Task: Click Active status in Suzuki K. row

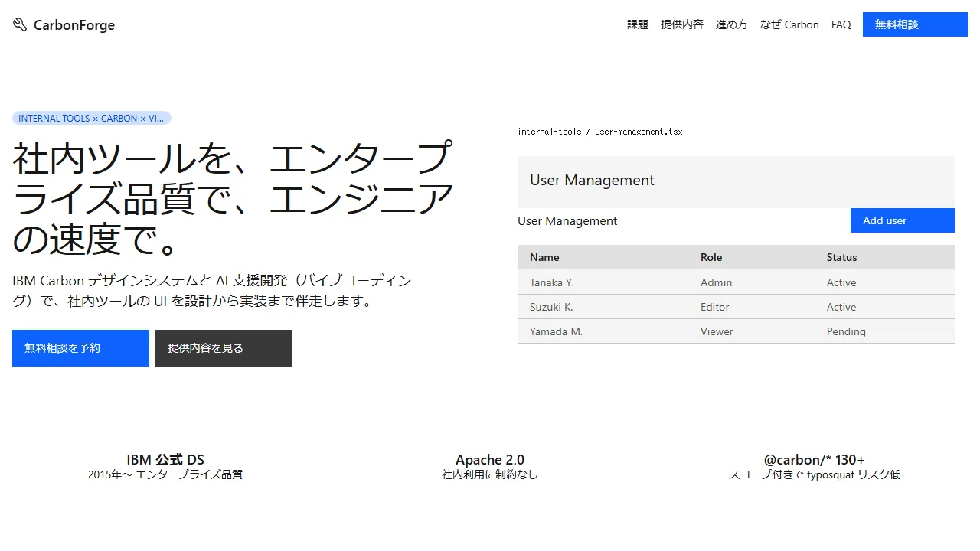Action: 841,307
